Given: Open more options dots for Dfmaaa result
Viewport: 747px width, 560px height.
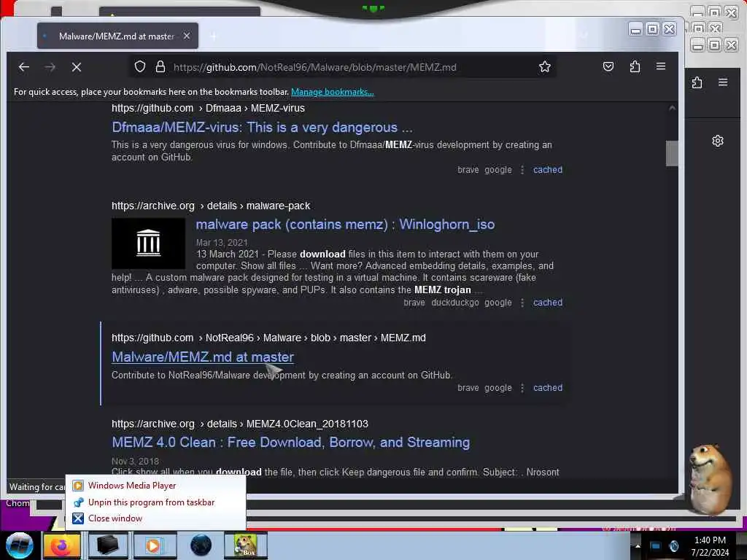Looking at the screenshot, I should tap(522, 170).
